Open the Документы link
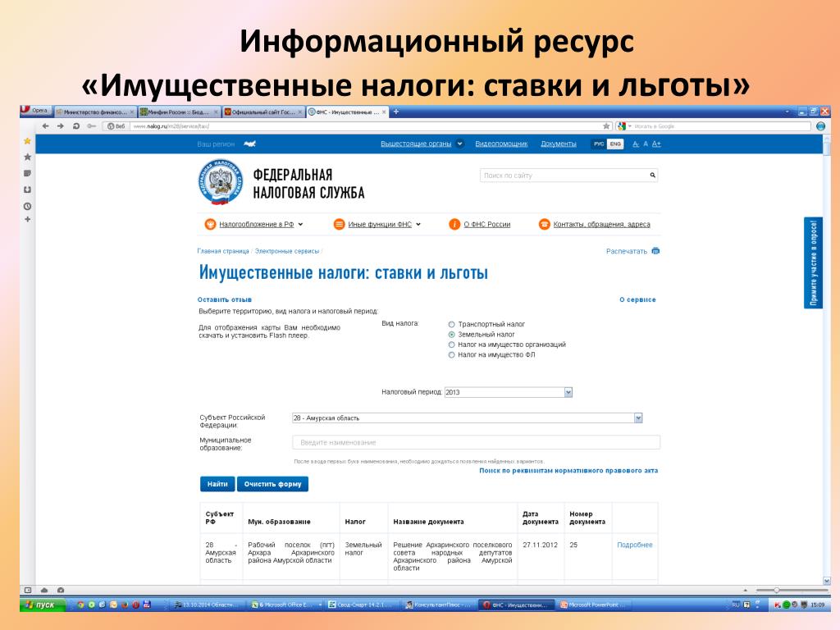This screenshot has height=630, width=840. (558, 144)
